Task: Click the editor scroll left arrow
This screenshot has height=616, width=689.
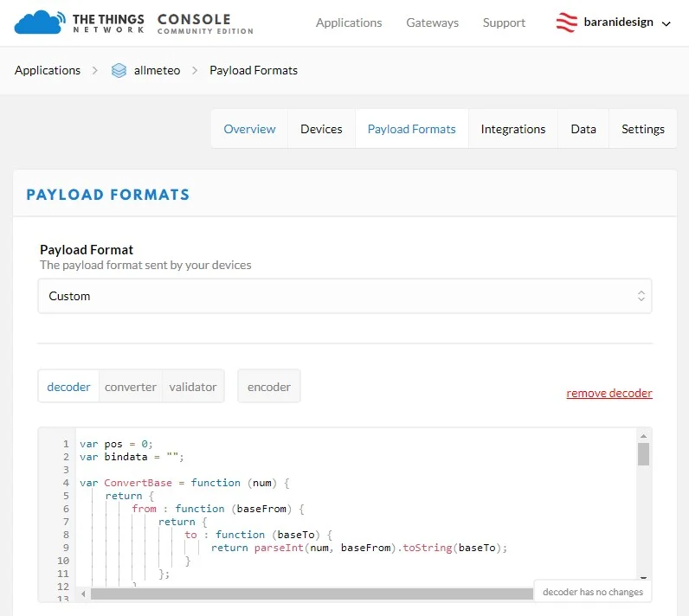Action: coord(83,594)
